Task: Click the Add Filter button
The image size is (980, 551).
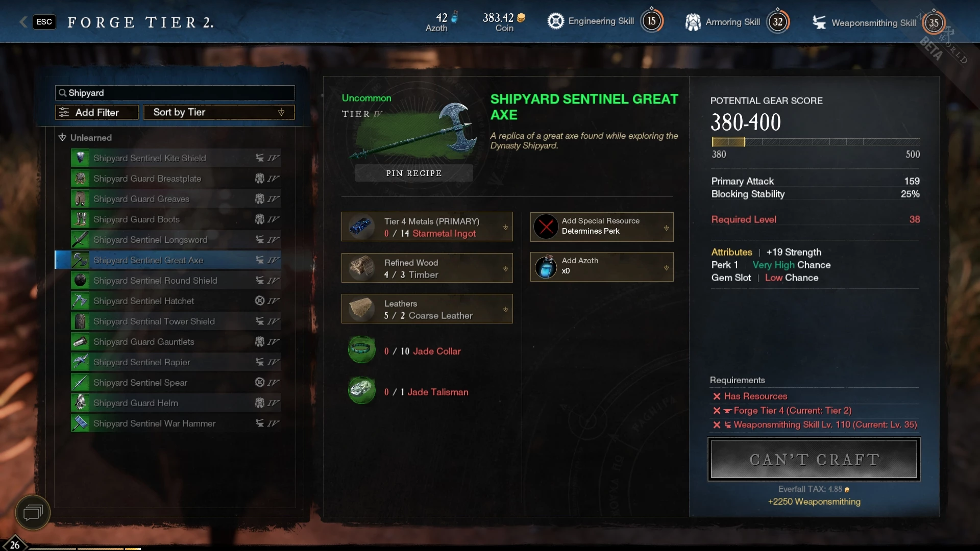Action: pos(97,112)
